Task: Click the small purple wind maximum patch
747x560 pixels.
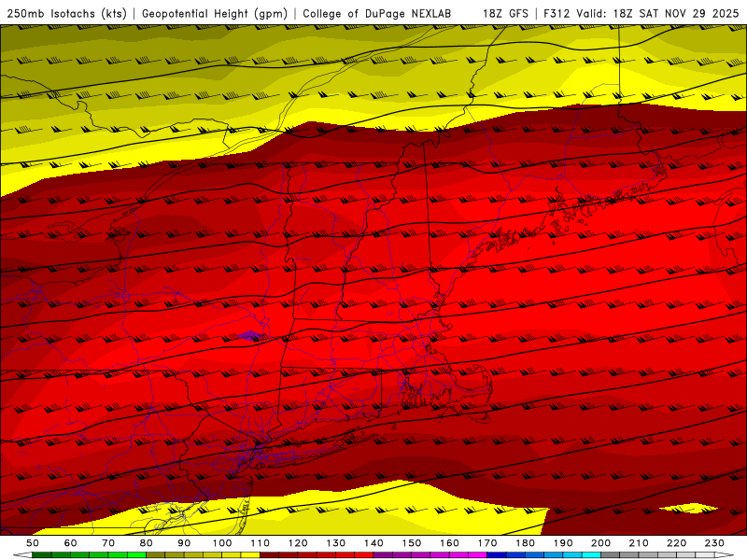Action: coord(250,336)
